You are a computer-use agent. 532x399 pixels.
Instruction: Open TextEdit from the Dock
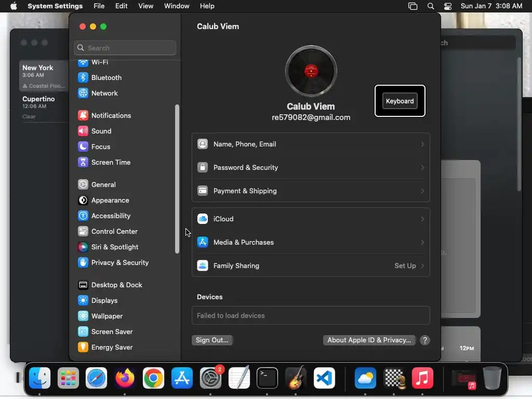239,378
